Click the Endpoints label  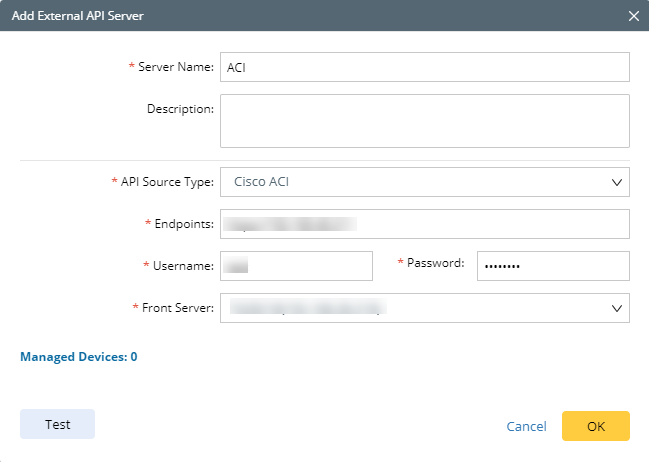click(x=182, y=224)
